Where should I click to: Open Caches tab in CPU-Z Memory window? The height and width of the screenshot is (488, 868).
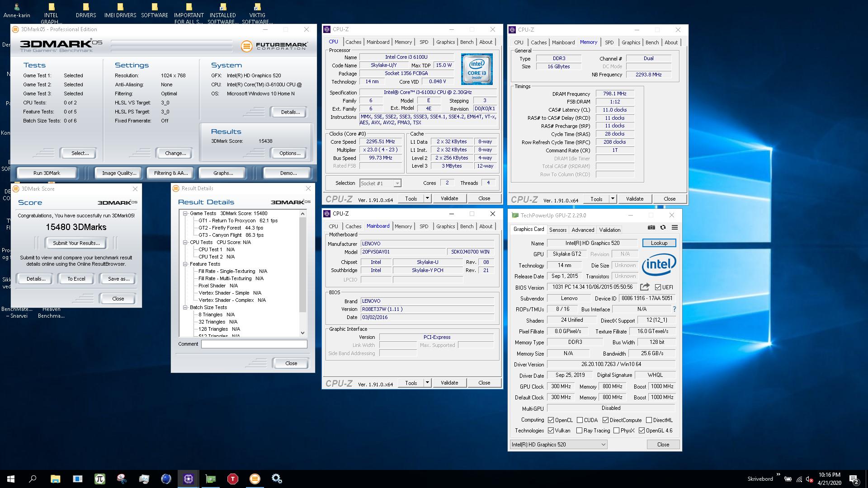click(538, 42)
